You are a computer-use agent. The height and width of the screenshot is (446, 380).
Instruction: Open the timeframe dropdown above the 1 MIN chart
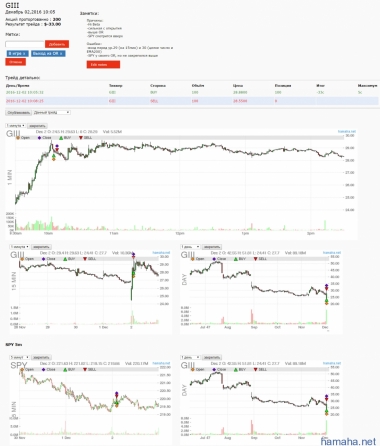(16, 126)
